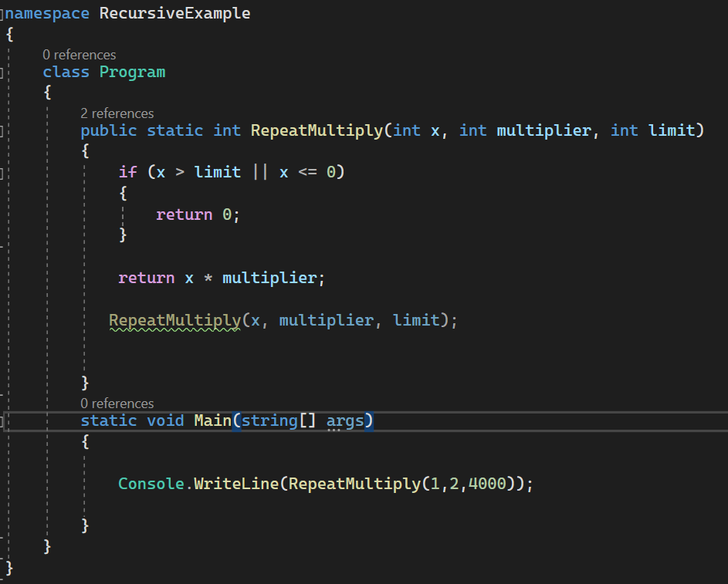Collapse the if statement outlining marker

[x=2, y=173]
